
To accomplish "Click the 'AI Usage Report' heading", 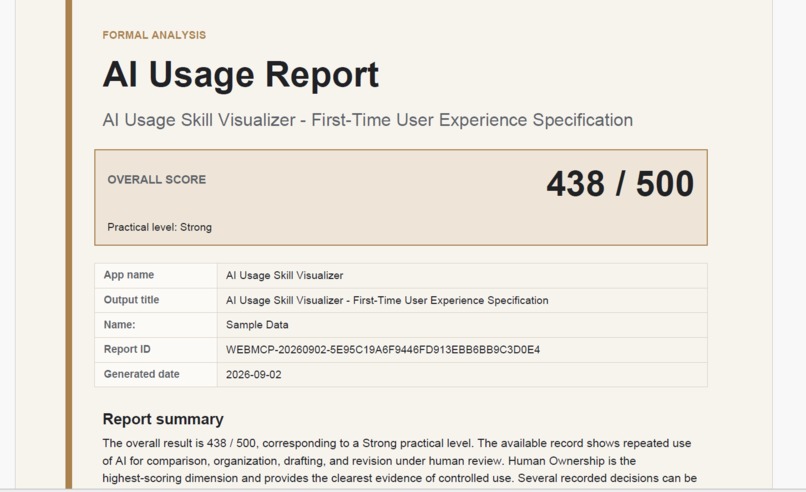I will coord(241,75).
